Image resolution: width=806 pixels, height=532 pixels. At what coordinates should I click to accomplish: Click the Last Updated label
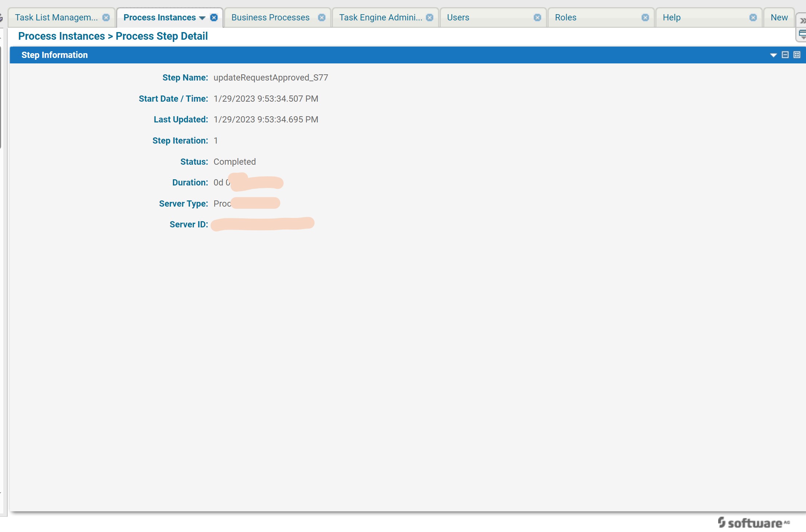[181, 120]
